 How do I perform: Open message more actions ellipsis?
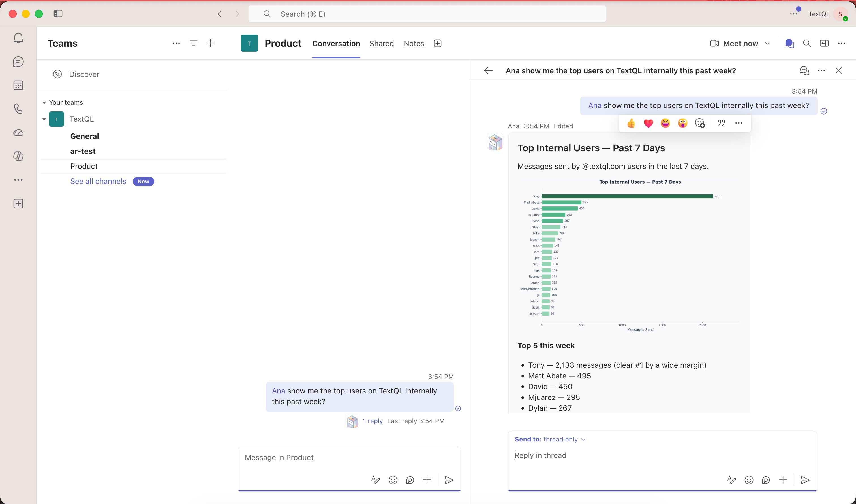[739, 123]
